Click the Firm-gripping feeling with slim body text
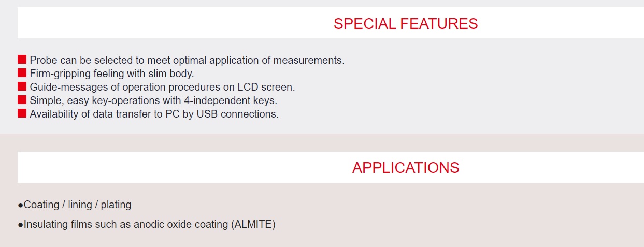The image size is (644, 247). click(x=112, y=74)
